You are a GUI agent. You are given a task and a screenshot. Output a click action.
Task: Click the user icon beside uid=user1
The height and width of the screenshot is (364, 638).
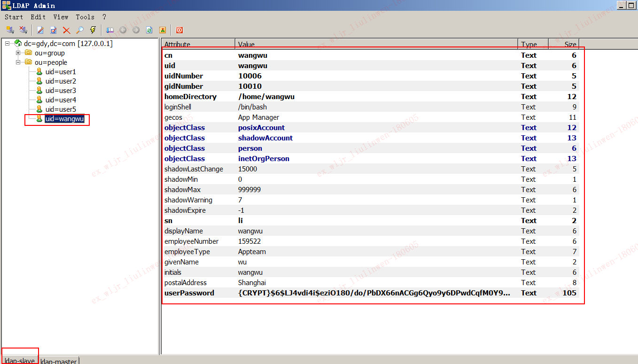(x=39, y=72)
